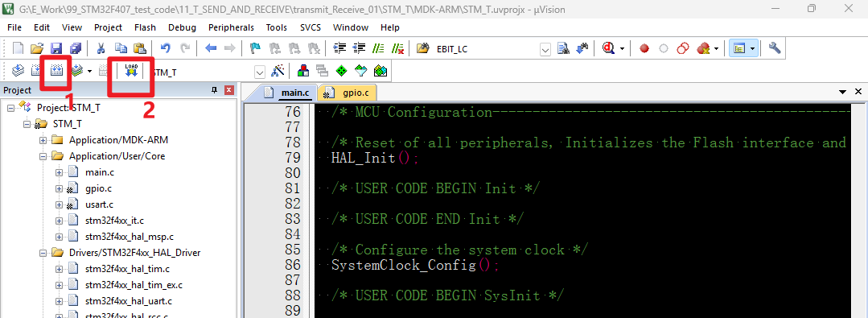Click the EBIT_LC find text field
This screenshot has height=318, width=868.
coord(487,49)
